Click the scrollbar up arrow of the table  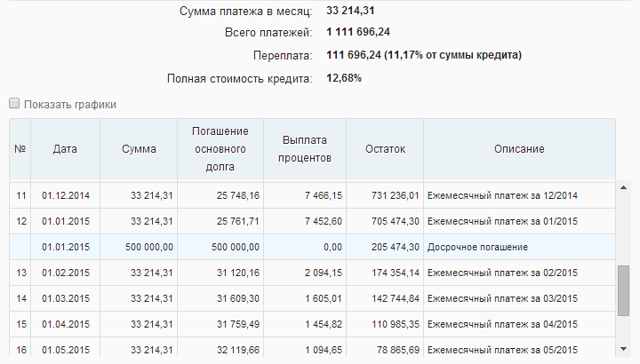click(623, 188)
